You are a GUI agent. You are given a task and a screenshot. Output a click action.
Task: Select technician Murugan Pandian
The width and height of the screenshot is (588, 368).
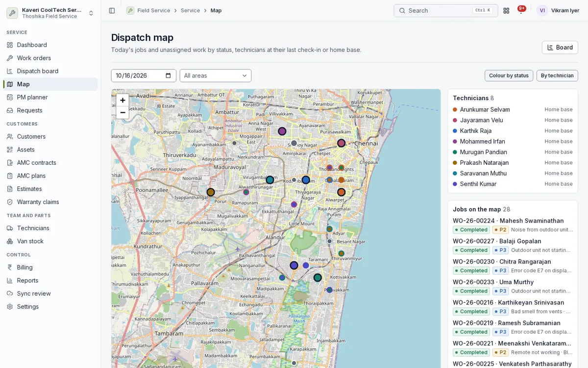[x=513, y=152]
